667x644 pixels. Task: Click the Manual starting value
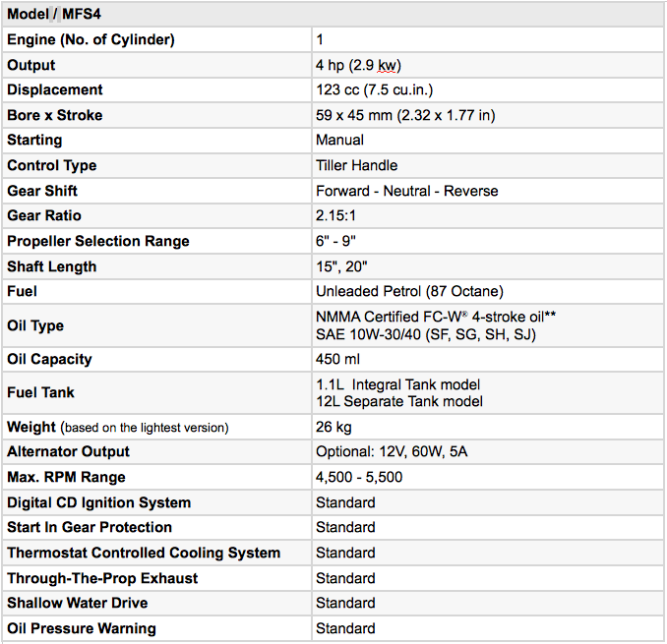click(339, 140)
